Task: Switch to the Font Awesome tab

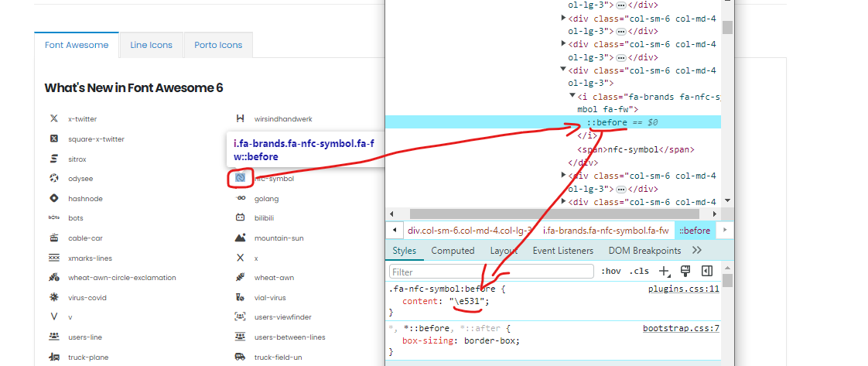Action: point(77,45)
